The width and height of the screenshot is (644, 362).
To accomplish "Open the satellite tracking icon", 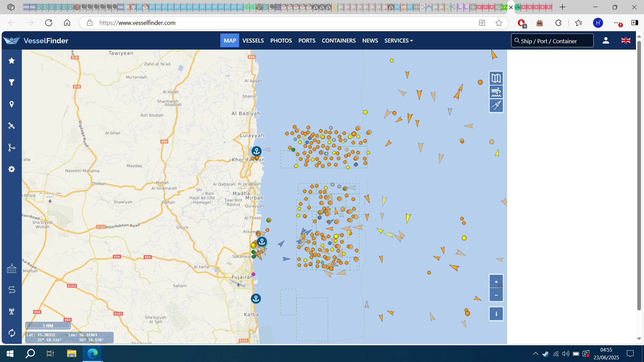I will pos(12,126).
